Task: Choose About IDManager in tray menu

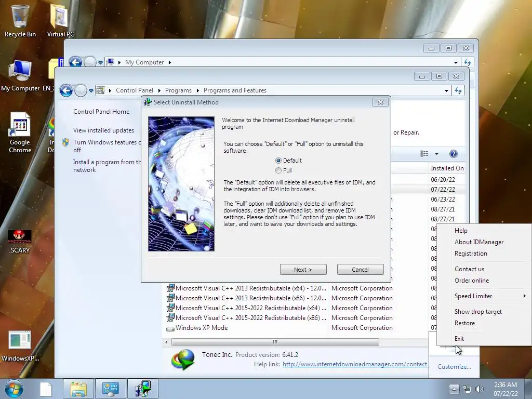Action: pos(478,242)
